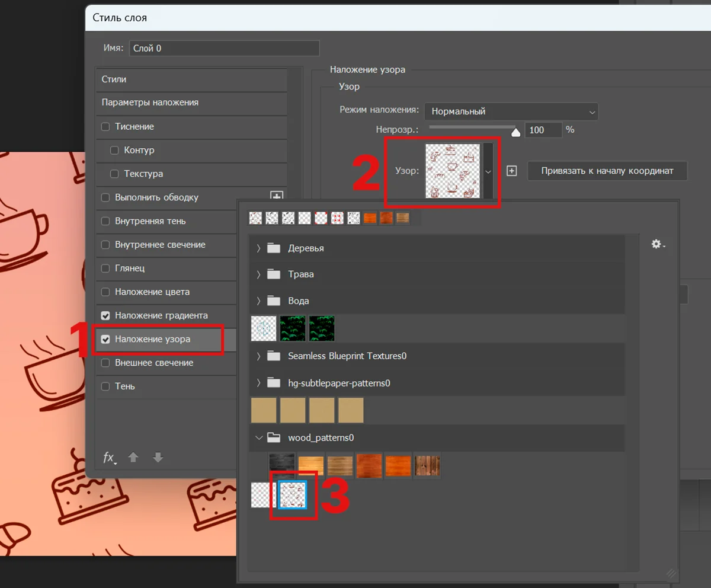This screenshot has width=711, height=588.
Task: Select the vertical plank wood pattern
Action: [x=427, y=466]
